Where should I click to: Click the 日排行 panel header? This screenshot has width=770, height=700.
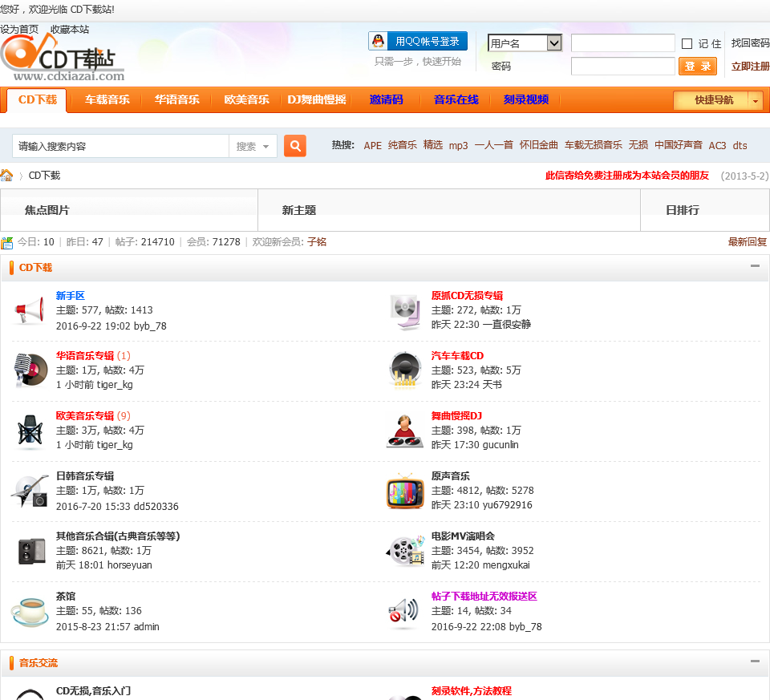682,210
